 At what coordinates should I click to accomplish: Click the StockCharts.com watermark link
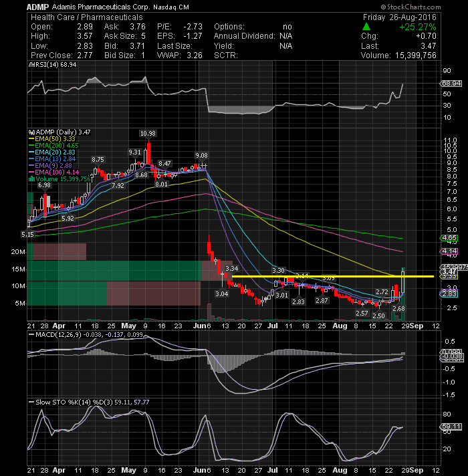[x=411, y=7]
